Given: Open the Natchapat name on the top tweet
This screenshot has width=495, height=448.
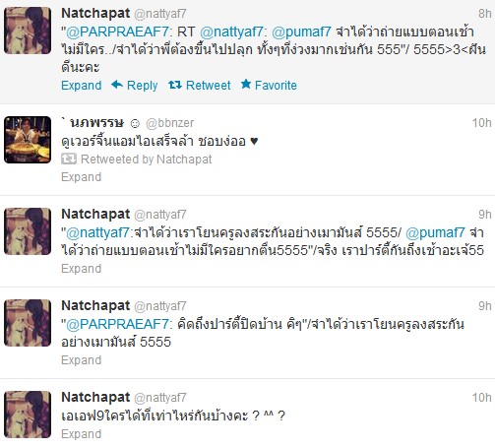Looking at the screenshot, I should (x=95, y=14).
